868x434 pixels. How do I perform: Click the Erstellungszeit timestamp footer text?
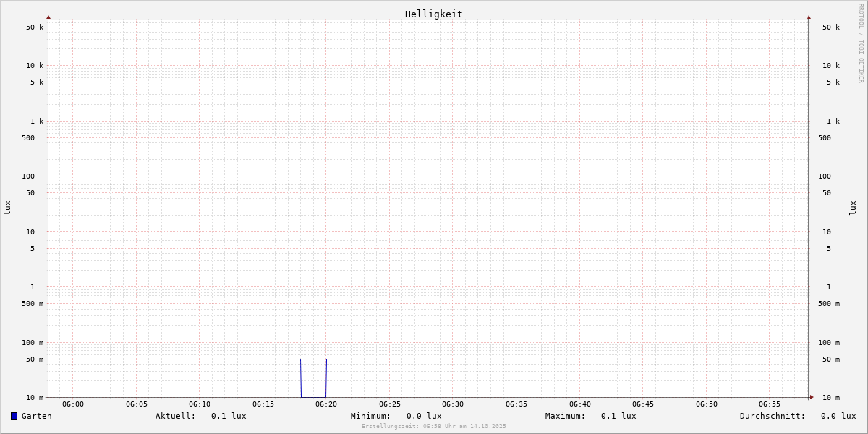click(434, 427)
